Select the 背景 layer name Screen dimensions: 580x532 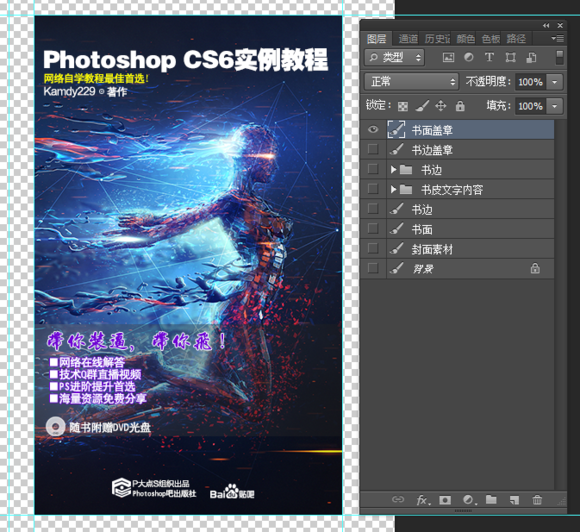coord(423,269)
